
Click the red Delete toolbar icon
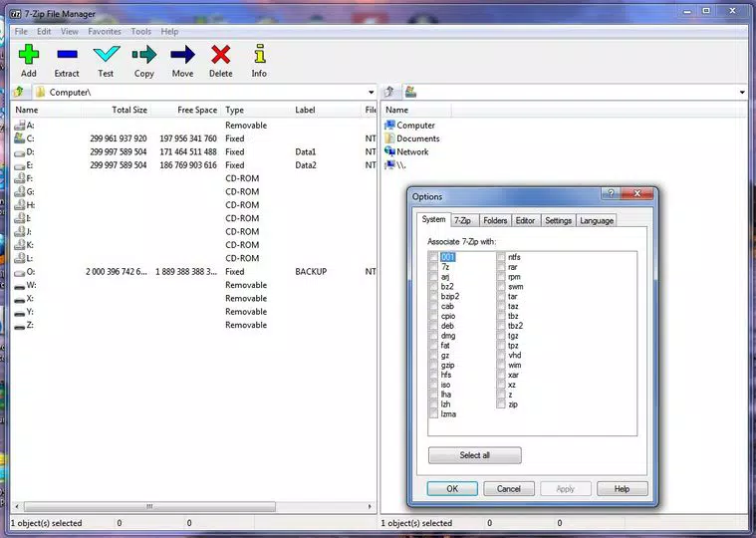click(220, 55)
